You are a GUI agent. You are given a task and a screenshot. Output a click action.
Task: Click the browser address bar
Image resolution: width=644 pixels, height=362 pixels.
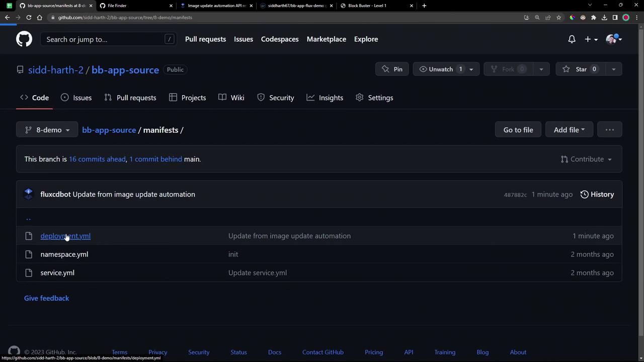tap(287, 18)
